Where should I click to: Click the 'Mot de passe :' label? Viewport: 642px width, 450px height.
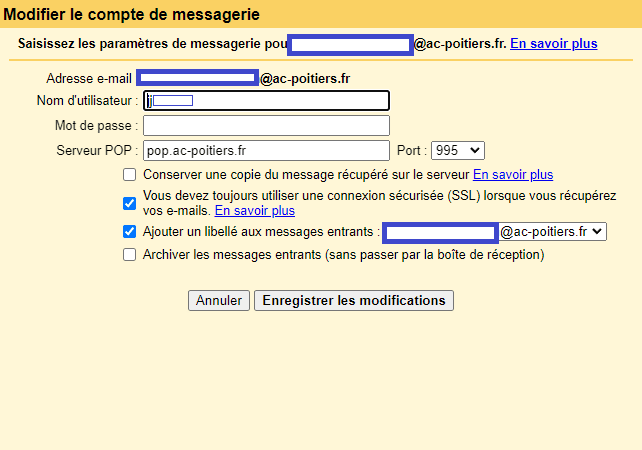tap(97, 126)
